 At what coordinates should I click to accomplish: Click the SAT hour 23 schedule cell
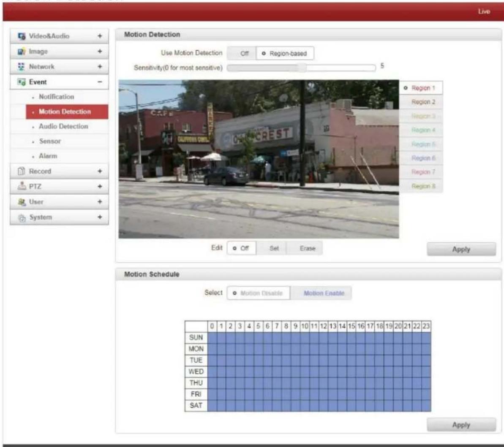tap(426, 406)
